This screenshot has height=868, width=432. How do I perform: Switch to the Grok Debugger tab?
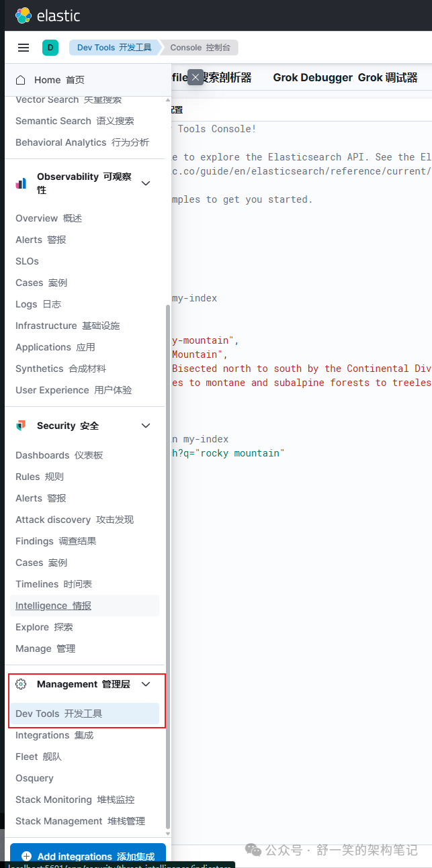coord(345,78)
